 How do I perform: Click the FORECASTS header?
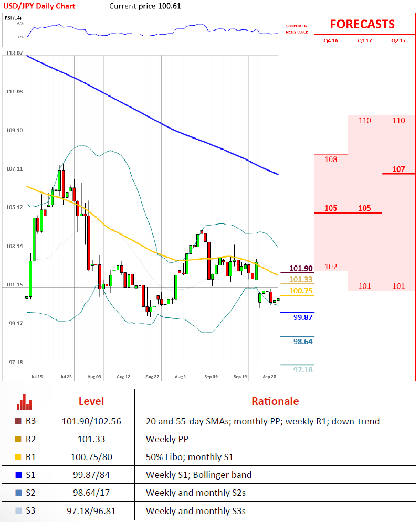coord(362,24)
